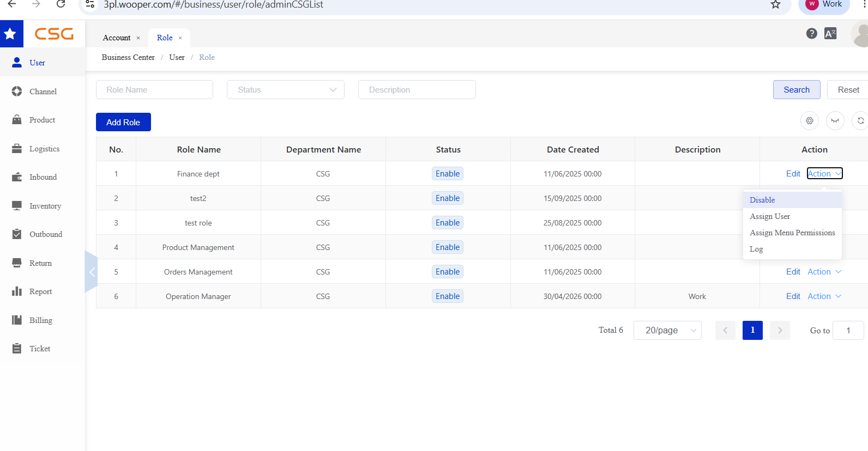Screen dimensions: 868x451
Task: Go to Billing in the sidebar
Action: click(43, 320)
